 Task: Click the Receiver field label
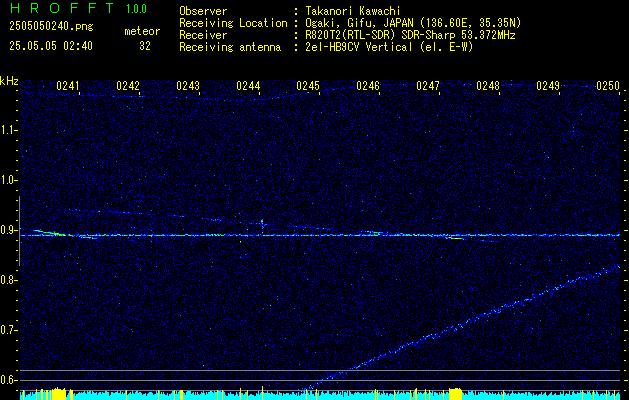pos(203,35)
